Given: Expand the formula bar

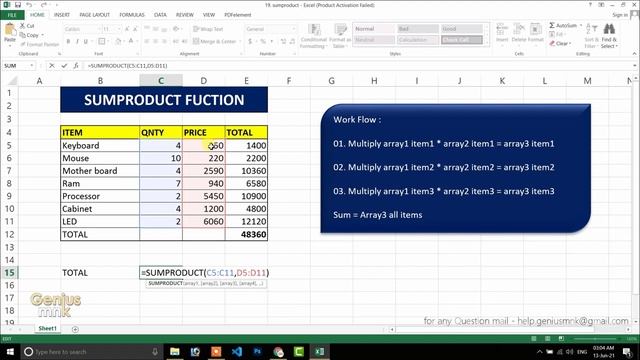Looking at the screenshot, I should coord(635,66).
